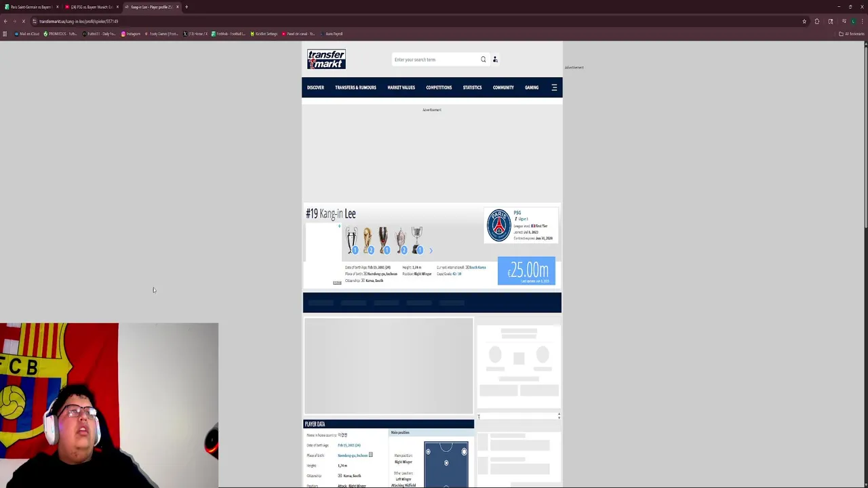The image size is (868, 488).
Task: Close the Paris Saint-Germain vs Bayern tab
Action: tap(57, 7)
